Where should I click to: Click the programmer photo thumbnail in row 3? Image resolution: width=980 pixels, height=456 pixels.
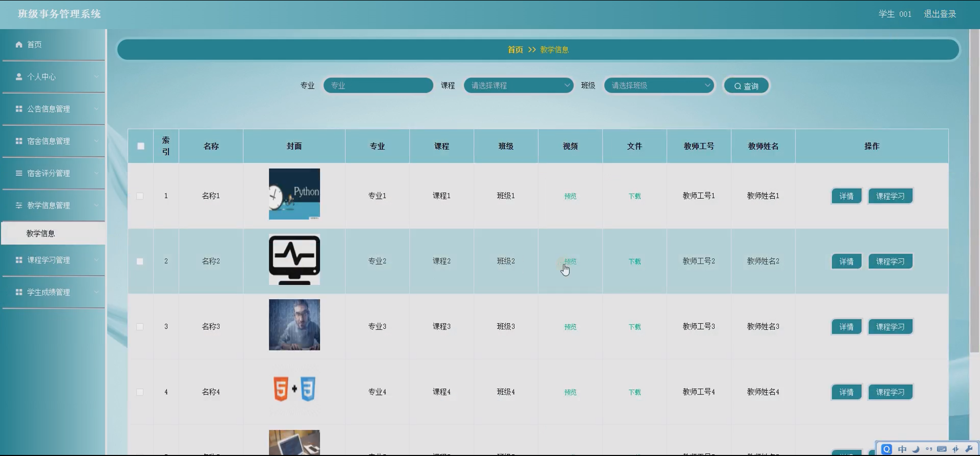[x=294, y=325]
